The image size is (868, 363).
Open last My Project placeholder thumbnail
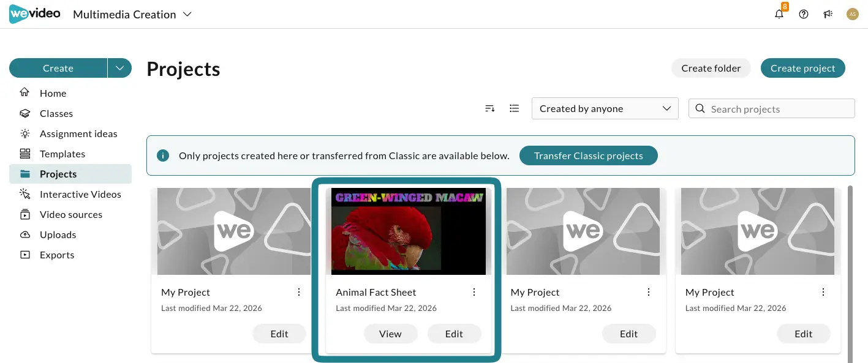[758, 231]
